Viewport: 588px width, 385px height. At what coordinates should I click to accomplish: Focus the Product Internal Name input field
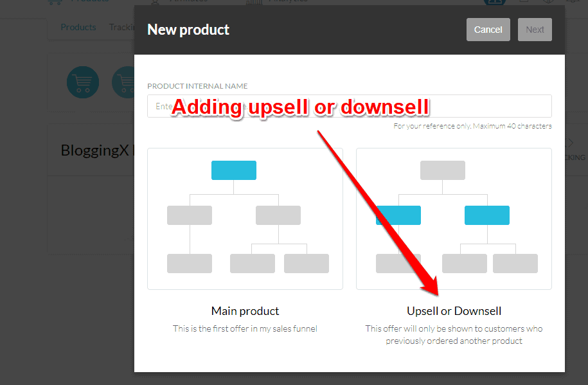[350, 106]
